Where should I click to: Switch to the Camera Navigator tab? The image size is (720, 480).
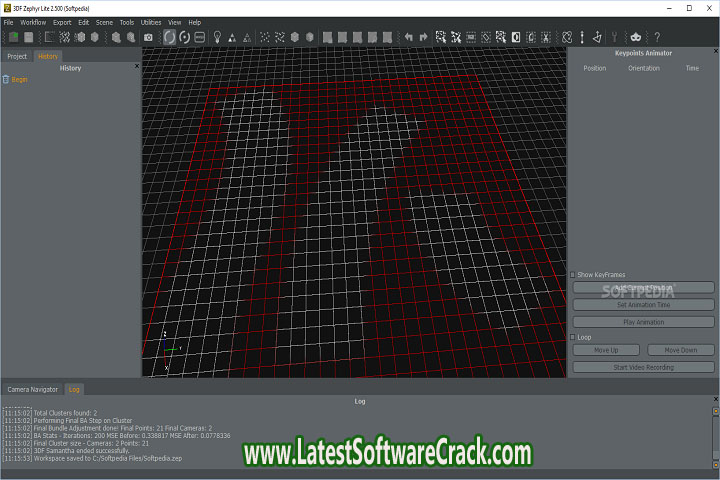[x=33, y=389]
